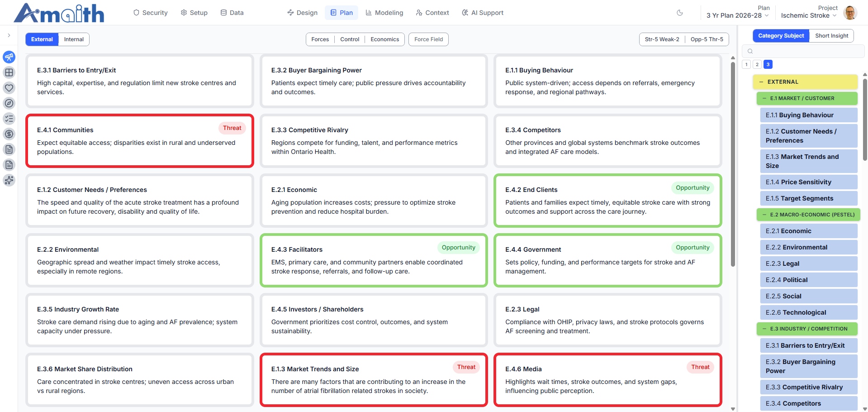Click the magnifier icon in the search box
This screenshot has width=868, height=412.
coord(750,51)
